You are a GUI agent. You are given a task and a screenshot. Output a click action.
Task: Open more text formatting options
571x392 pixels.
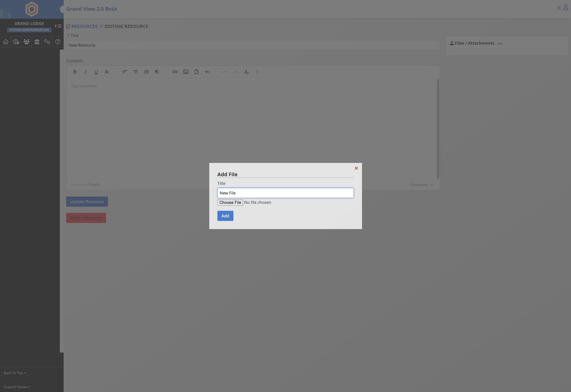pyautogui.click(x=107, y=72)
